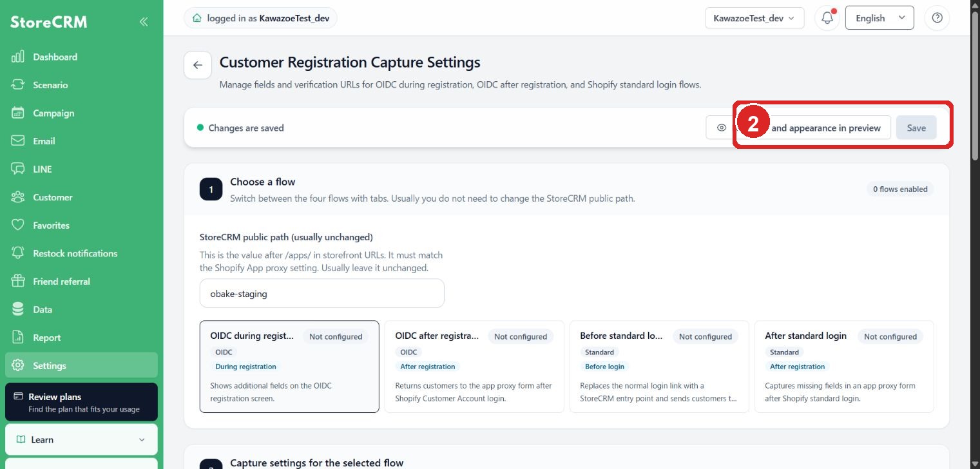Screen dimensions: 980x469
Task: Collapse the StoreCRM sidebar with the double-chevron icon
Action: point(144,22)
